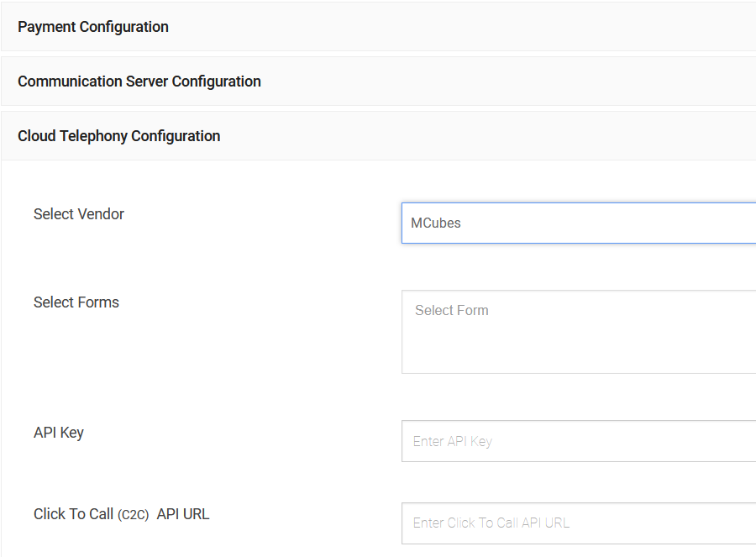Open the Select Forms multi-select box
The height and width of the screenshot is (557, 756).
(x=579, y=332)
